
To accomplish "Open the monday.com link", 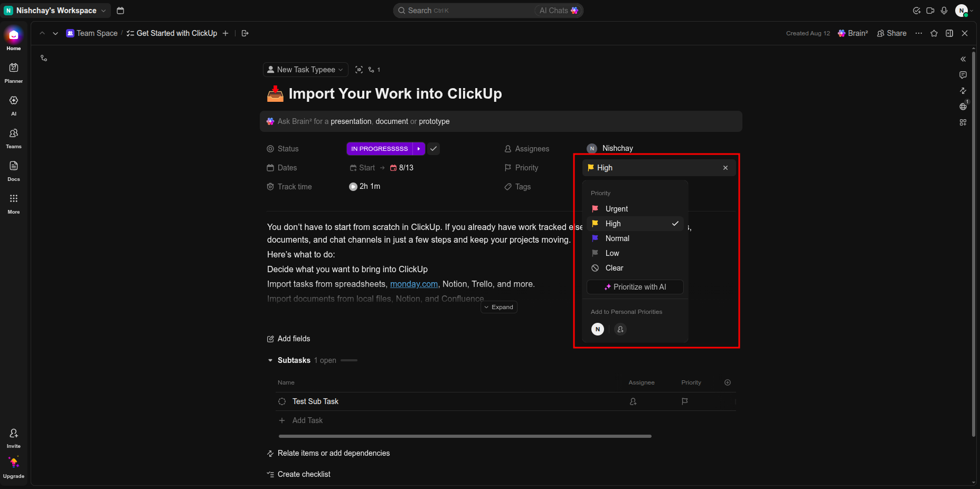I will pos(414,284).
